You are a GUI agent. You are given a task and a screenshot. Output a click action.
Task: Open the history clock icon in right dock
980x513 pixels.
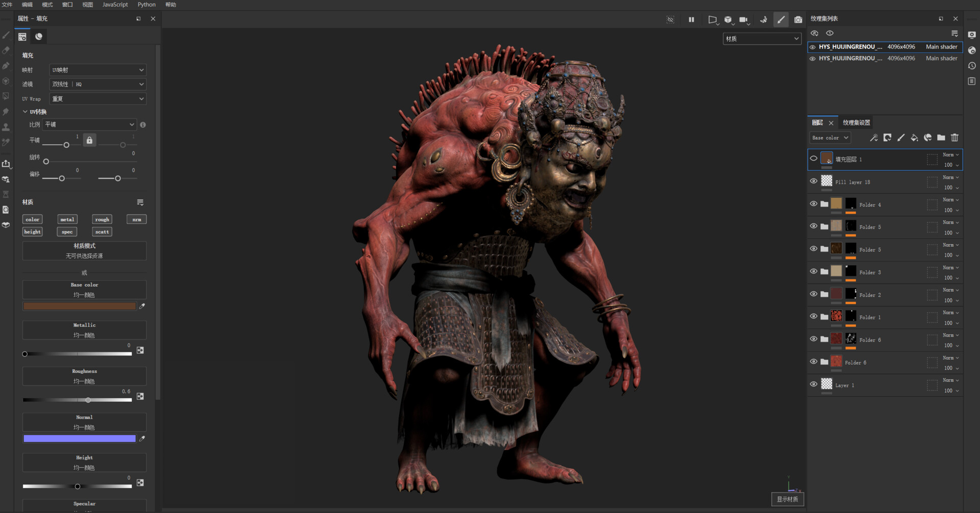(x=972, y=66)
